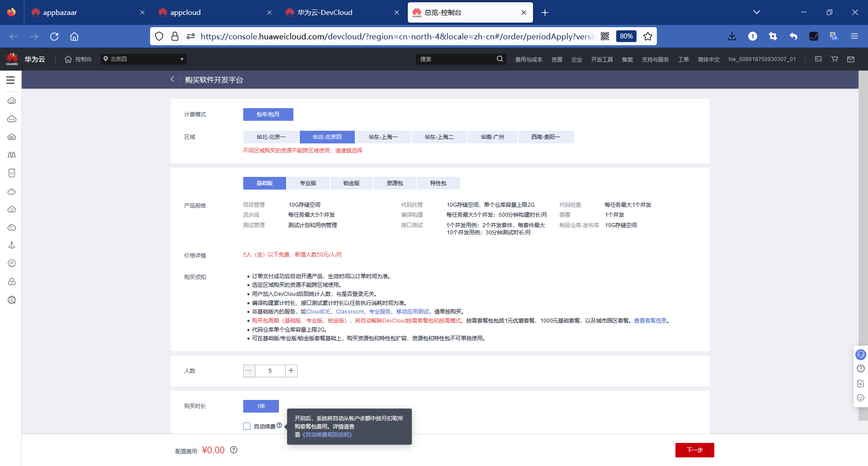Open the floating feedback edit icon
This screenshot has width=868, height=466.
pyautogui.click(x=861, y=384)
